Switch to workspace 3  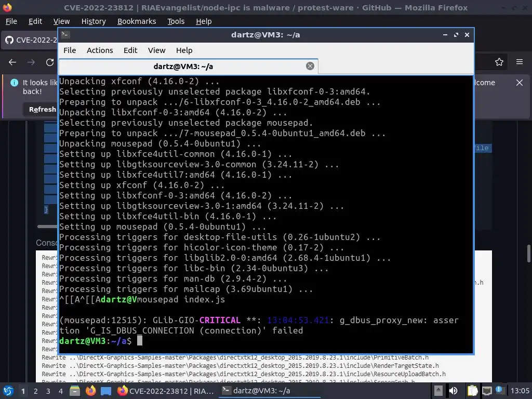pyautogui.click(x=48, y=391)
